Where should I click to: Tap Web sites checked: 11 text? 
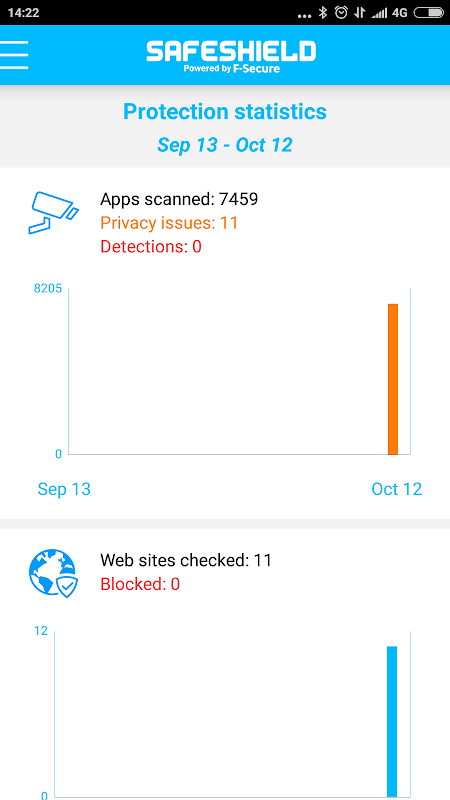click(x=186, y=560)
